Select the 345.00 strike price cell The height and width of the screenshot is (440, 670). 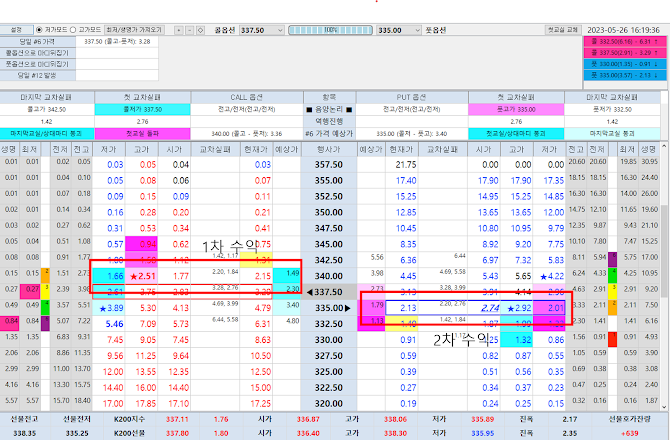[x=329, y=244]
